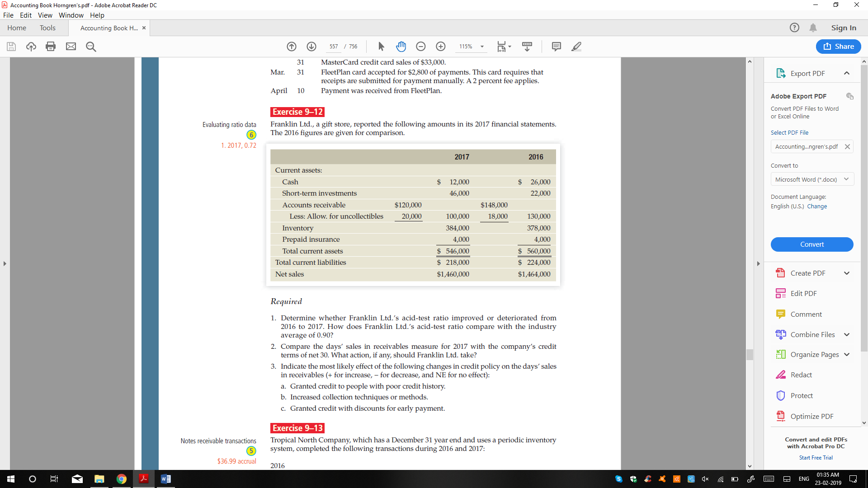Email the document via the envelope icon
Viewport: 868px width, 488px height.
click(71, 46)
